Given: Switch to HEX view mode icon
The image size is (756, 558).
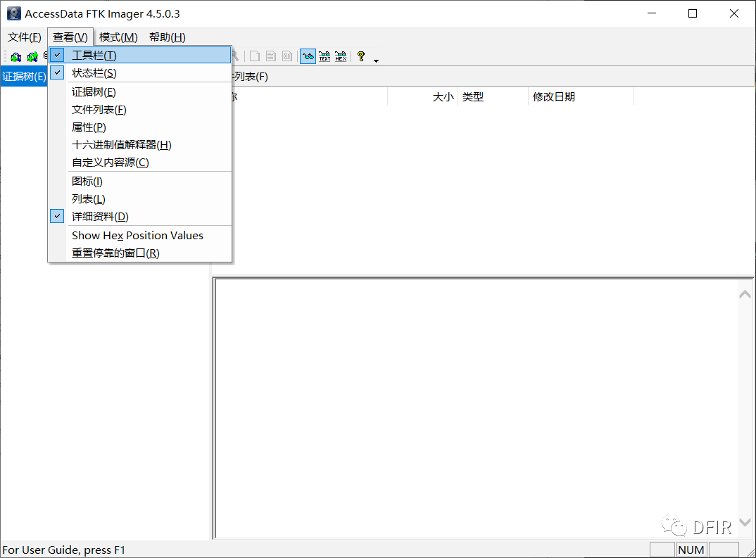Looking at the screenshot, I should tap(341, 56).
